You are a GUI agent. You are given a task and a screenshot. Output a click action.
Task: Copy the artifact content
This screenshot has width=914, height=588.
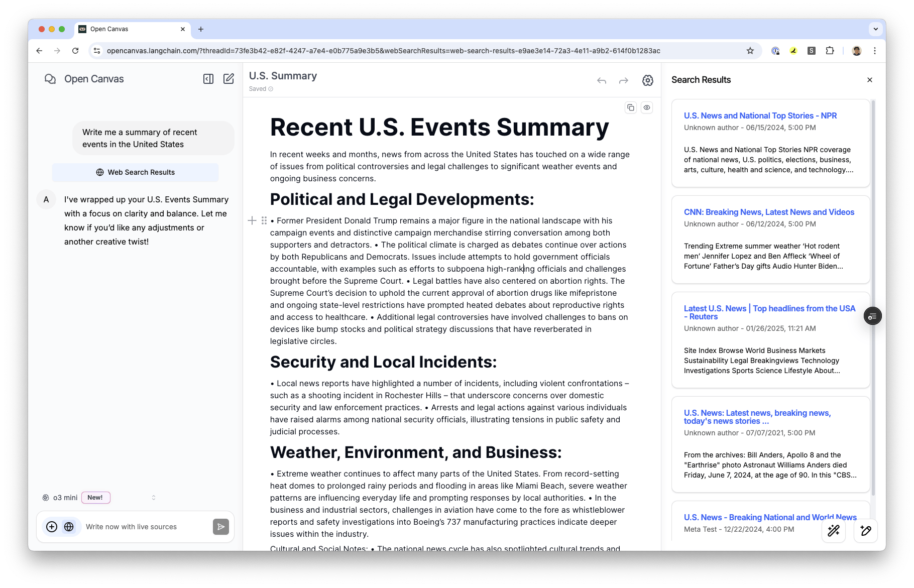631,107
